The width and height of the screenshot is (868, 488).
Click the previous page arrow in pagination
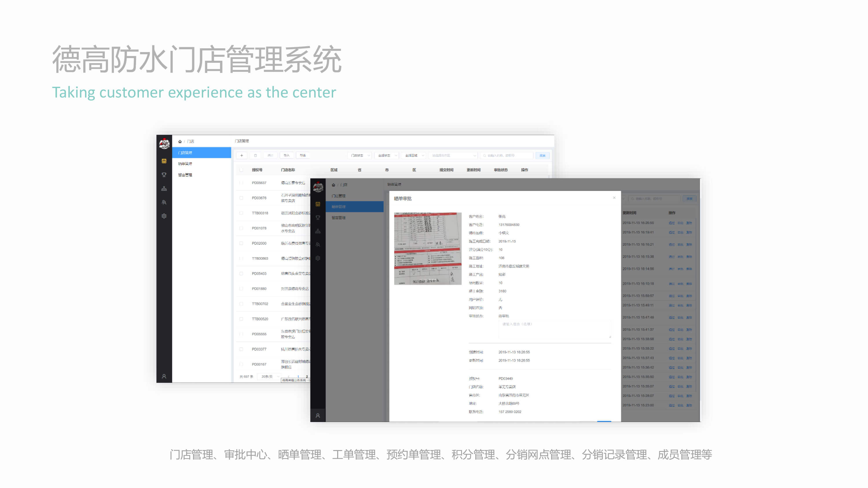[x=289, y=377]
